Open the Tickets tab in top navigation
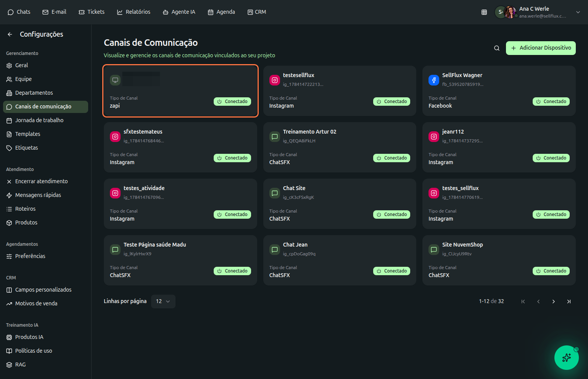Viewport: 588px width, 379px height. point(92,12)
